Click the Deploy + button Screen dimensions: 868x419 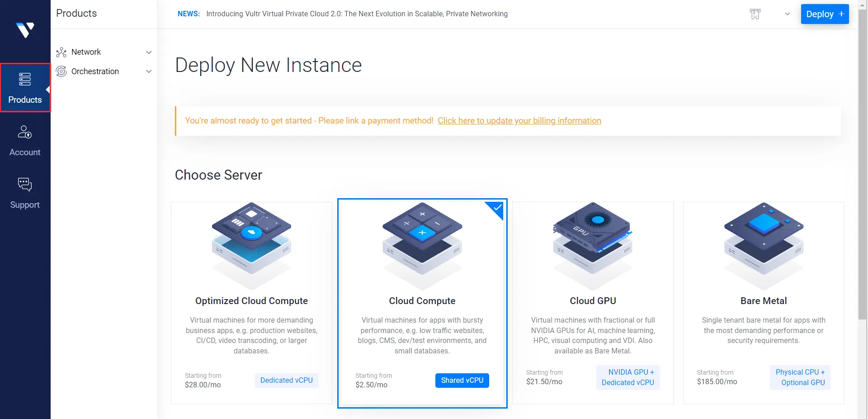pos(825,14)
